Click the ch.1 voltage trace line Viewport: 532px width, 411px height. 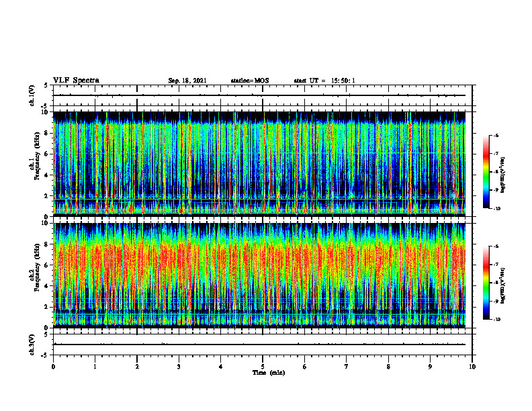coord(259,95)
